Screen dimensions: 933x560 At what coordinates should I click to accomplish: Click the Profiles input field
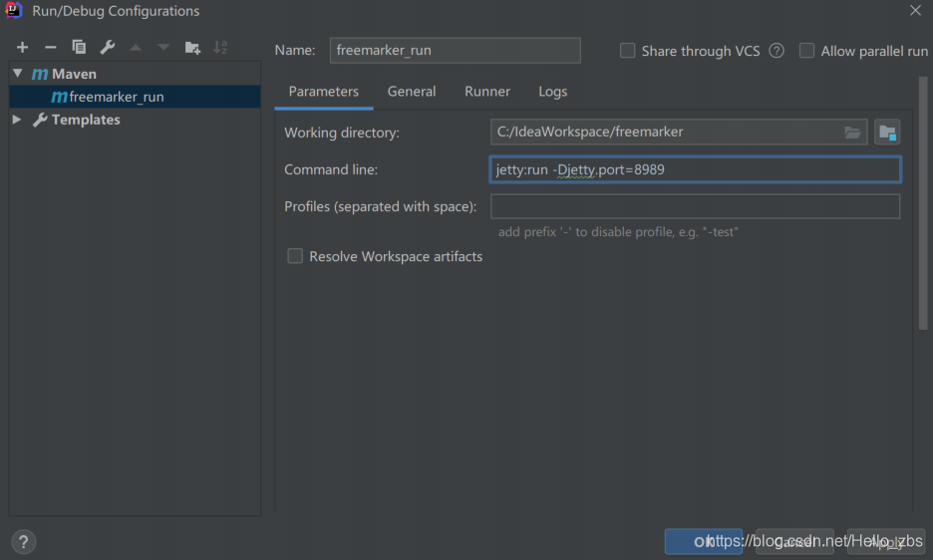click(695, 206)
